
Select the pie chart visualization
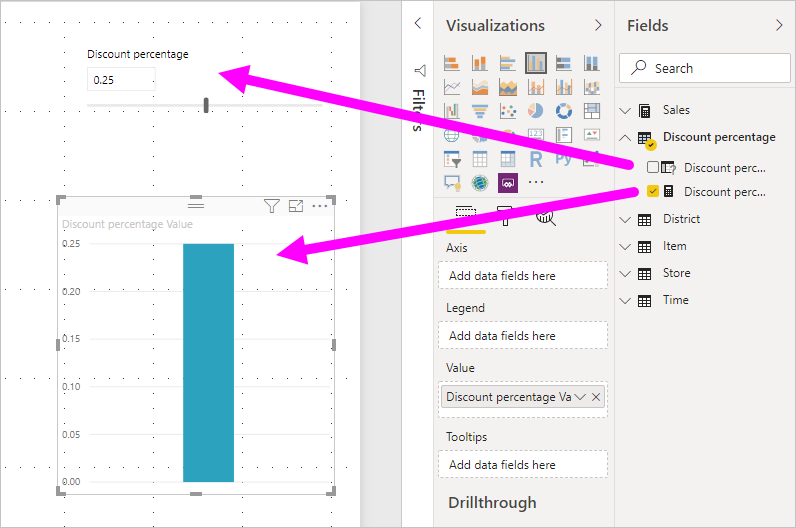click(536, 111)
